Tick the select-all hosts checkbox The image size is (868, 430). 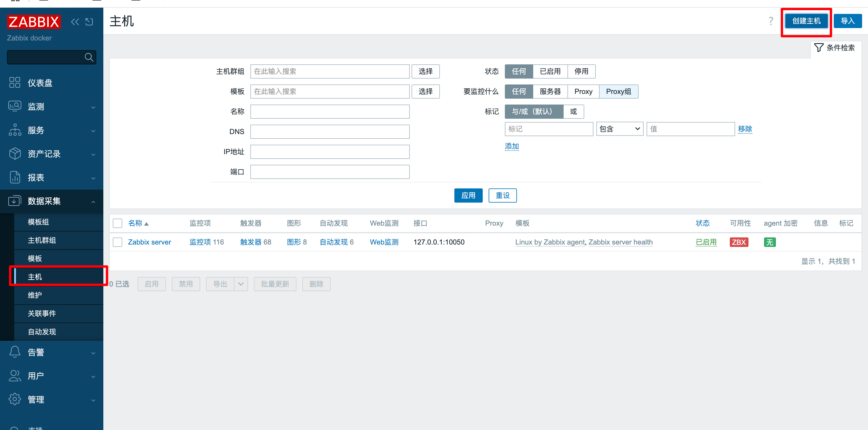coord(117,223)
